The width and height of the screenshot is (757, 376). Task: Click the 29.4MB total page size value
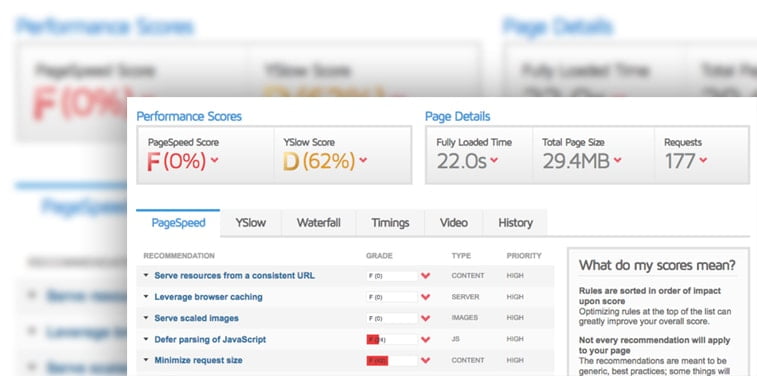tap(576, 161)
